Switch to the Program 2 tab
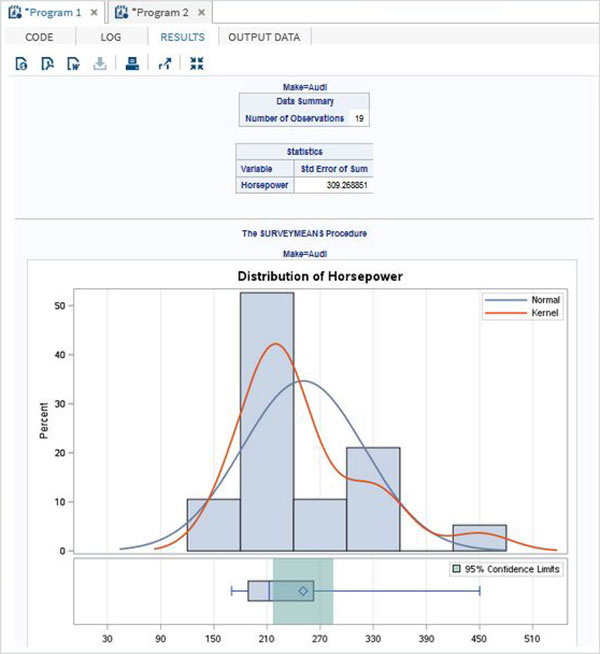 click(162, 13)
